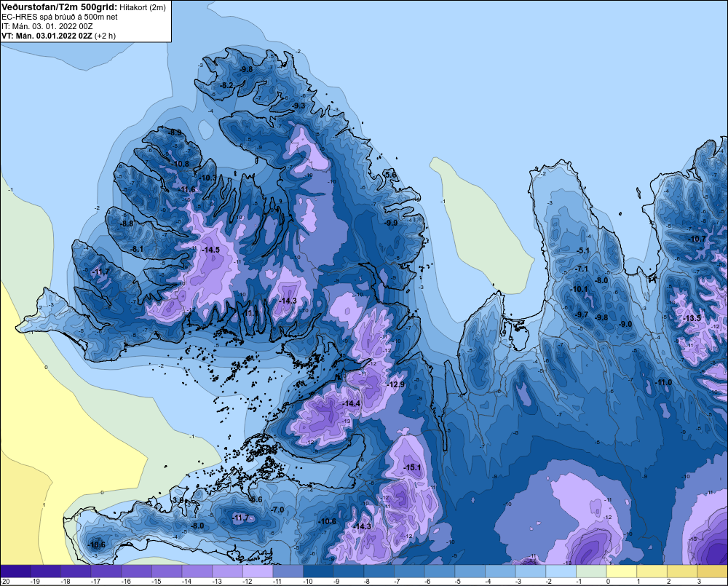
Task: Pick the yellow swatch between 0 and 1
Action: pyautogui.click(x=621, y=571)
